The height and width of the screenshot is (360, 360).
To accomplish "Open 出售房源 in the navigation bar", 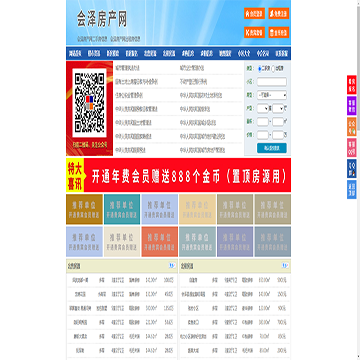I will tap(150, 54).
